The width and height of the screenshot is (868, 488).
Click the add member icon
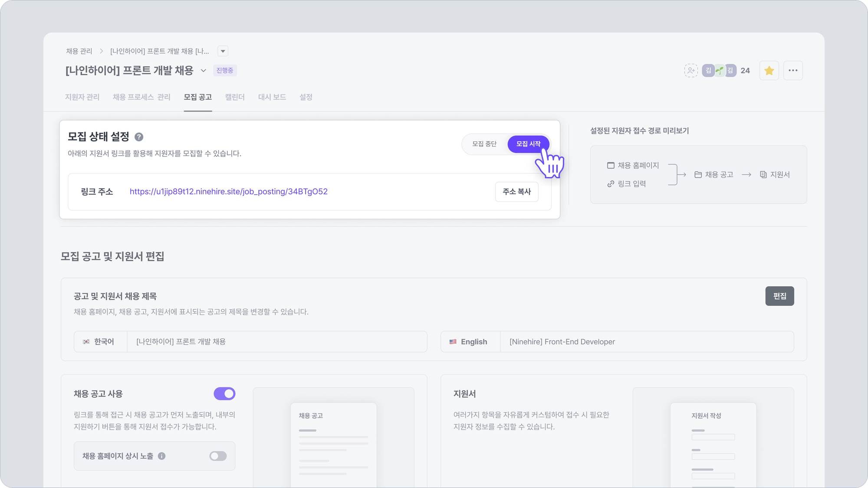pyautogui.click(x=691, y=70)
